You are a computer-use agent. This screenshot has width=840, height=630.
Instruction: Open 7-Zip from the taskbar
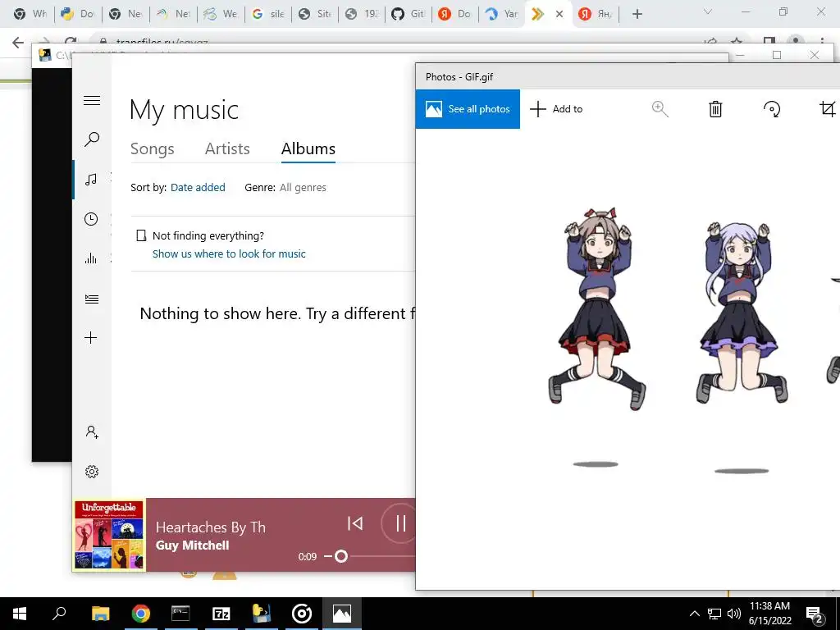coord(221,614)
